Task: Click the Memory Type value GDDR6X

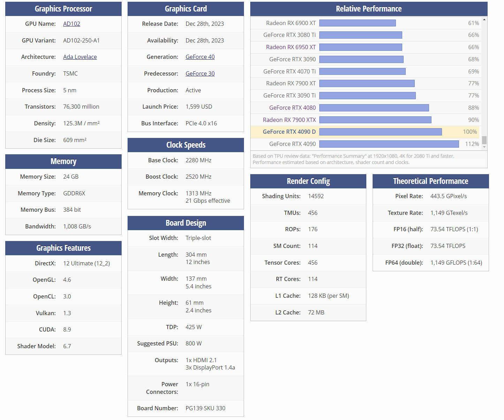Action: point(74,193)
